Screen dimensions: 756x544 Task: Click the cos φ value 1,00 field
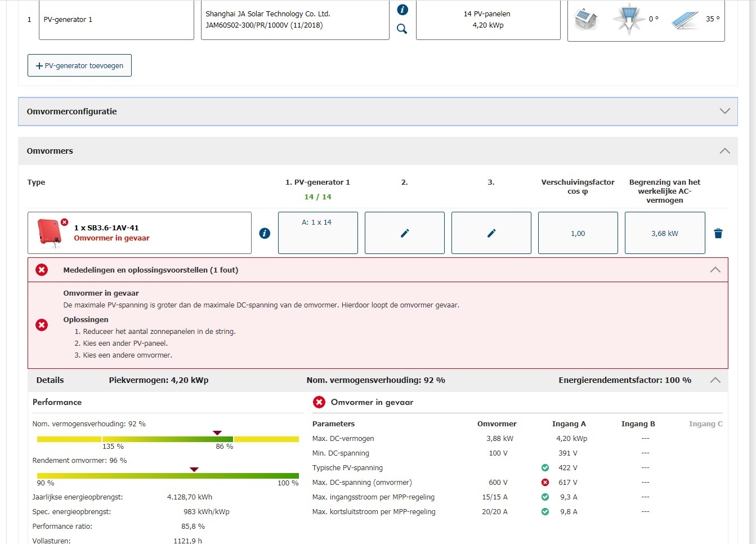tap(578, 233)
